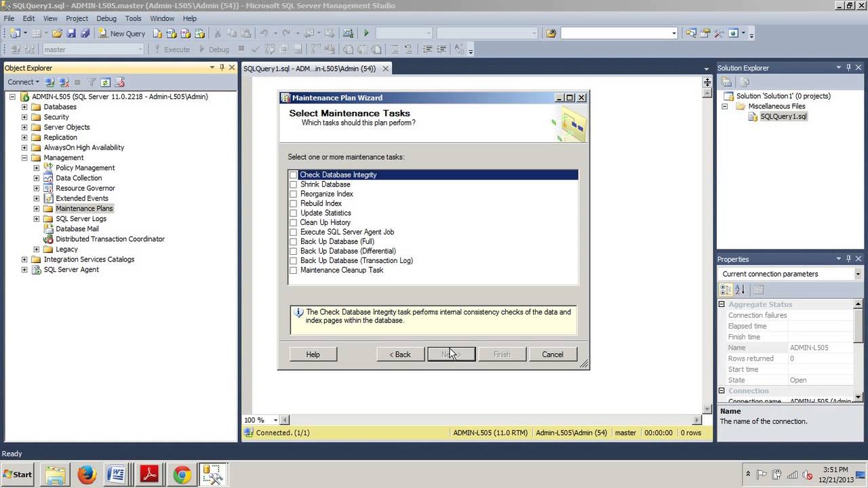The height and width of the screenshot is (488, 868).
Task: Refresh Object Explorer with the green refresh icon
Action: click(x=105, y=82)
